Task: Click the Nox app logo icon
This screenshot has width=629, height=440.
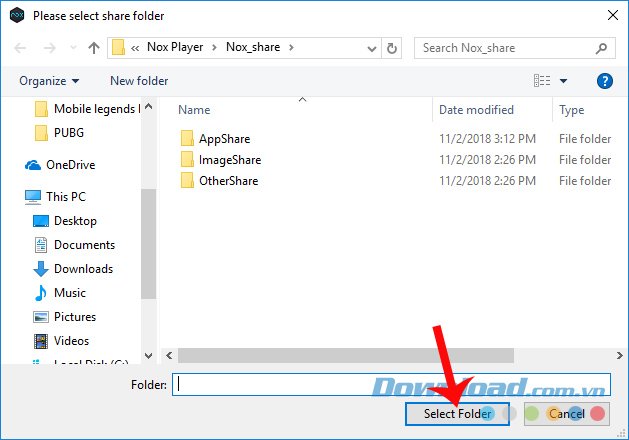Action: (x=16, y=16)
